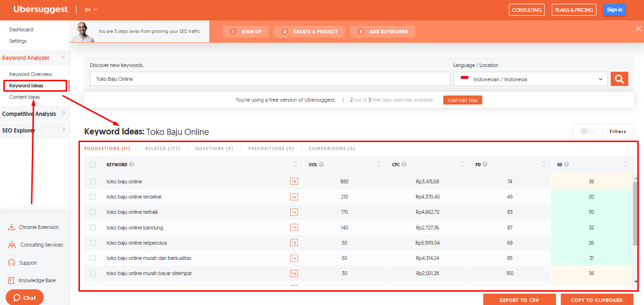Screen dimensions: 644x305
Task: Click the orange search magnifier button
Action: (x=619, y=79)
